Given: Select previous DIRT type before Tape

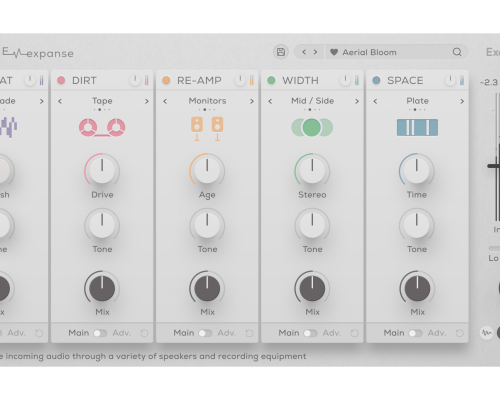Looking at the screenshot, I should click(x=60, y=101).
